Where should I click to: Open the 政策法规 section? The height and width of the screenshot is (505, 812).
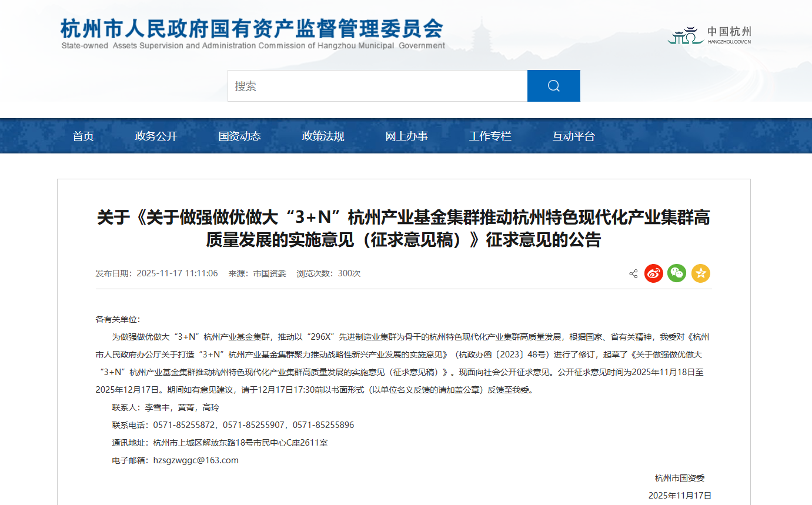coord(323,136)
